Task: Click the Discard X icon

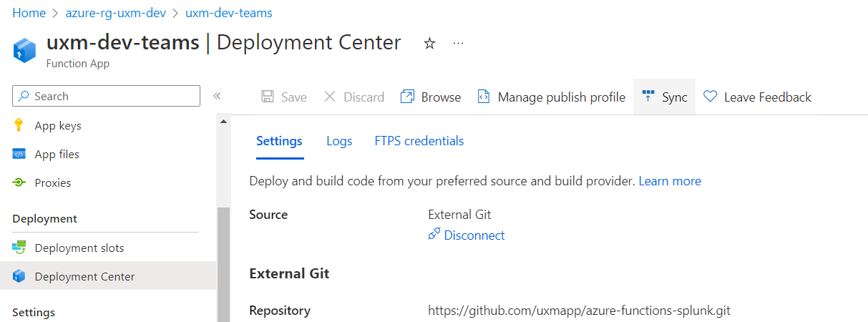Action: (x=330, y=97)
